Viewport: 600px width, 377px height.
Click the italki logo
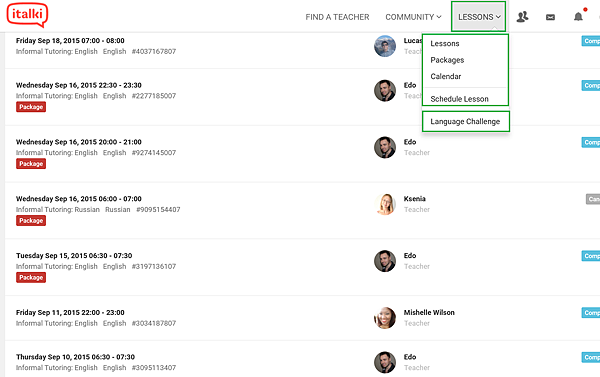click(27, 15)
